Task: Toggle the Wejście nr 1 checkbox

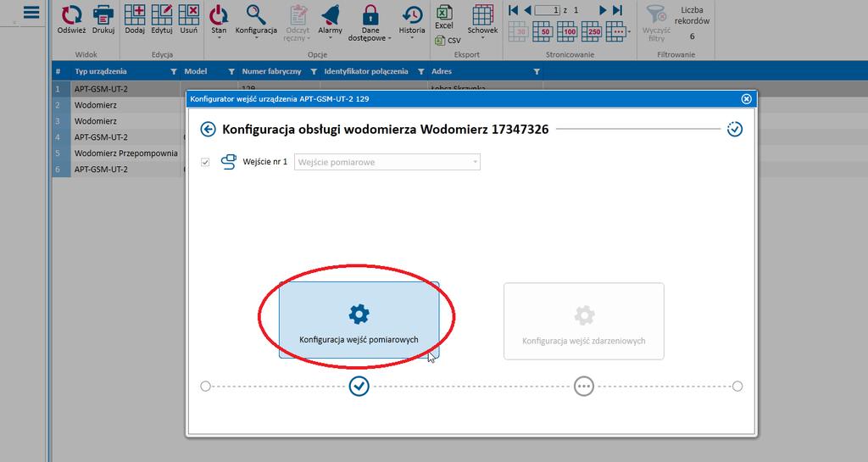Action: [x=205, y=162]
